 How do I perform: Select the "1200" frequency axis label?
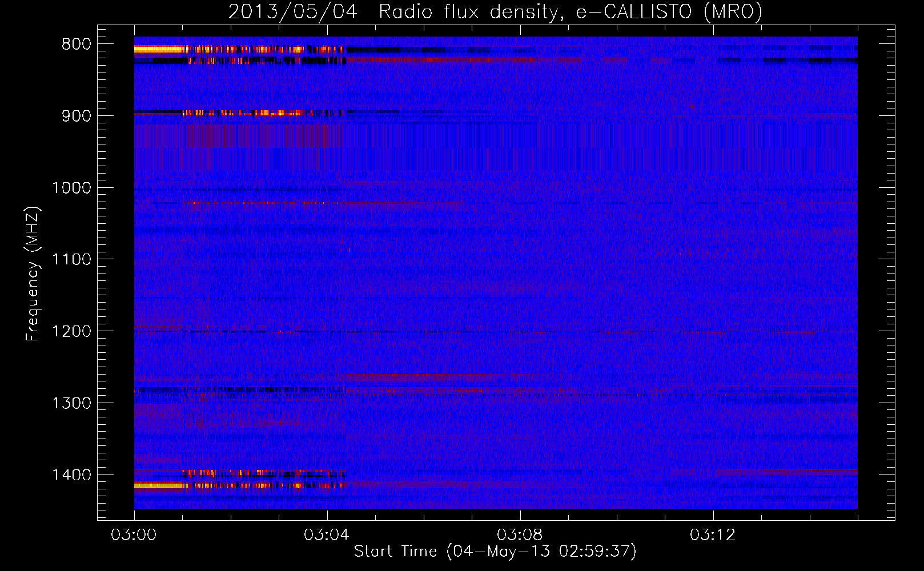tap(71, 332)
